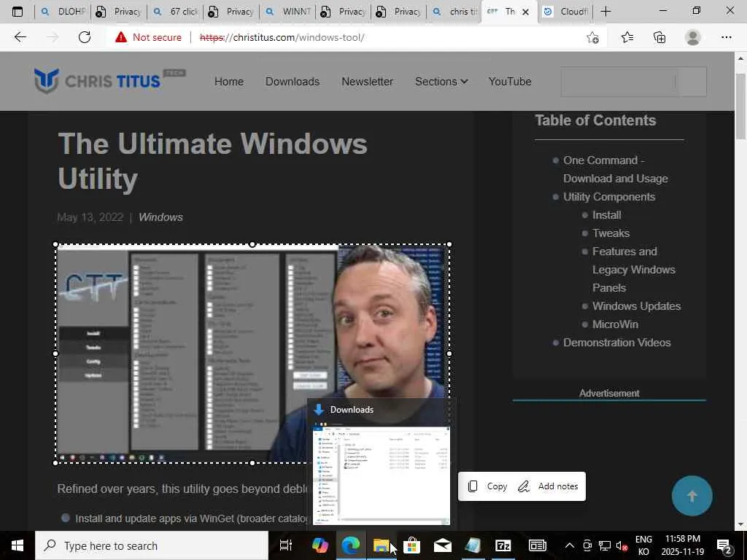Screen dimensions: 747x560
Task: Click the taskbar search box
Action: pos(152,545)
